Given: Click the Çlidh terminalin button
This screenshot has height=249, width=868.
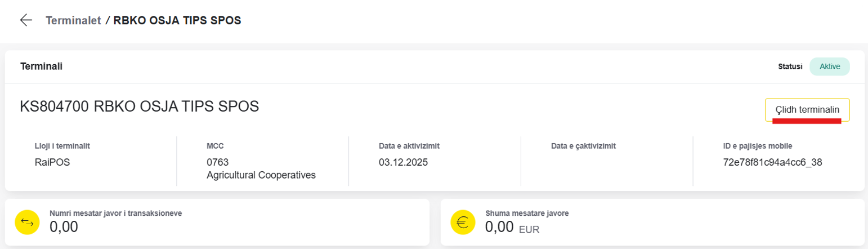Looking at the screenshot, I should [807, 110].
